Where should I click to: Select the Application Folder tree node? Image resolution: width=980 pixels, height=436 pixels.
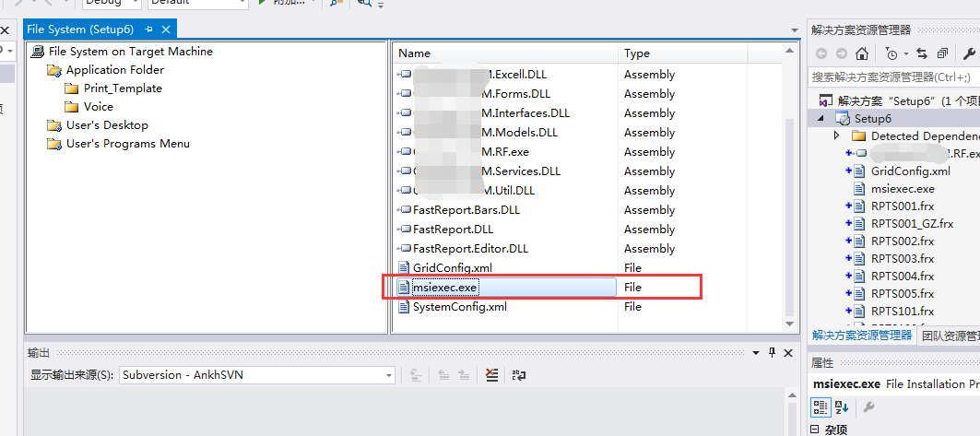pyautogui.click(x=115, y=70)
